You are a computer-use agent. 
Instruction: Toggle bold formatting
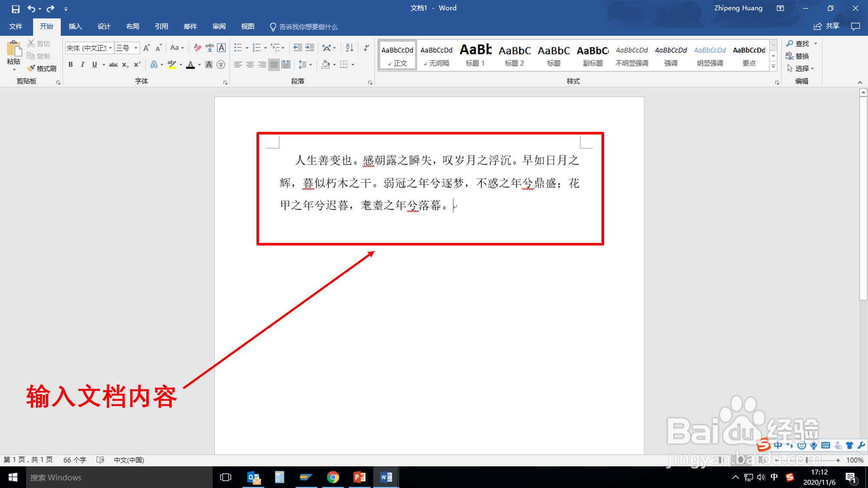click(x=71, y=65)
